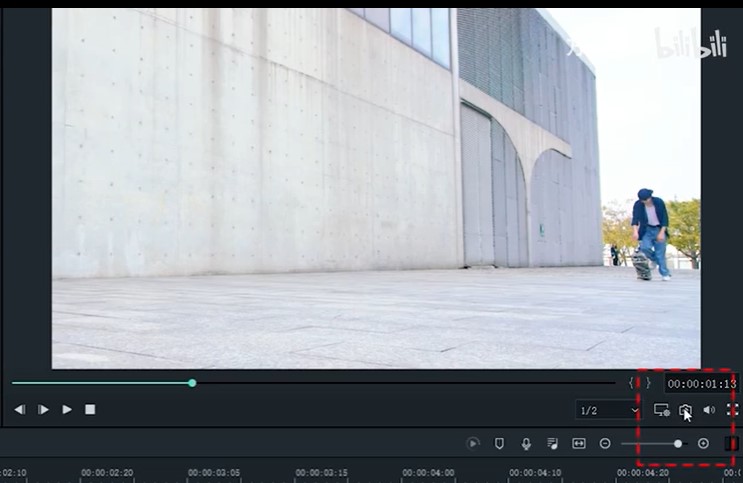Enter full screen preview mode
743x483 pixels.
(733, 410)
